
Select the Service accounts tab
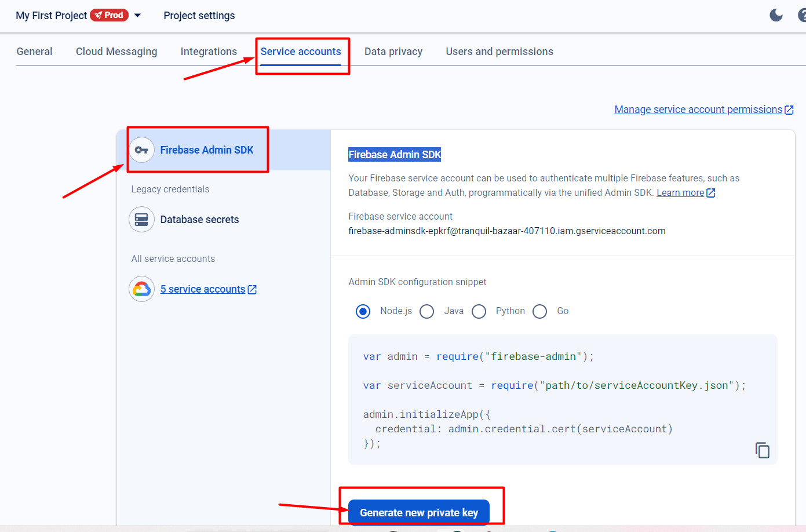[x=301, y=52]
